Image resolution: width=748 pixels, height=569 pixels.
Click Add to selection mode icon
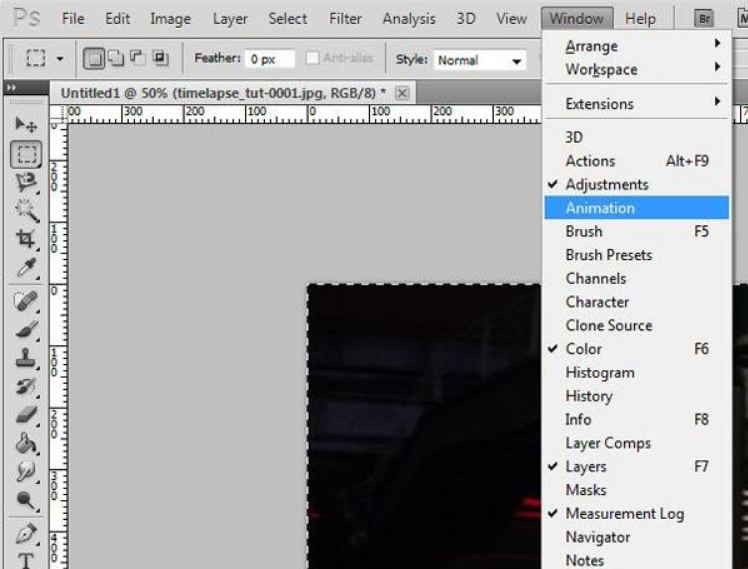tap(116, 58)
